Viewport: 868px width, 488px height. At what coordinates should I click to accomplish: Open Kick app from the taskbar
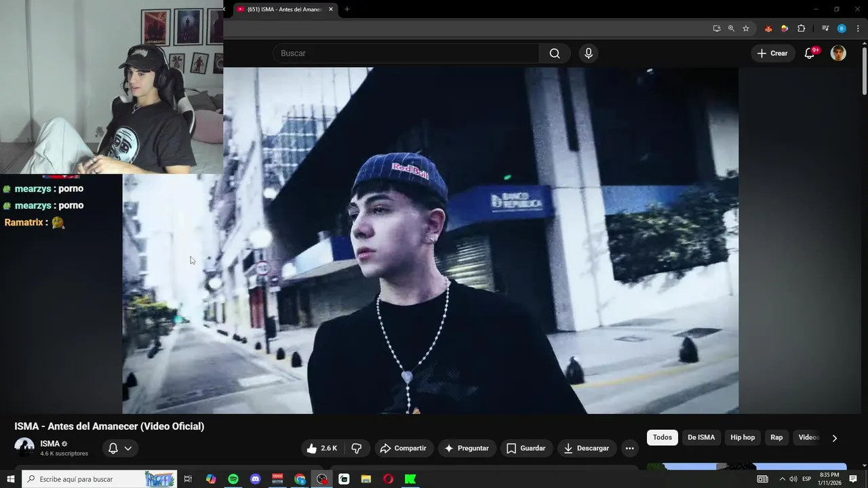pos(410,479)
